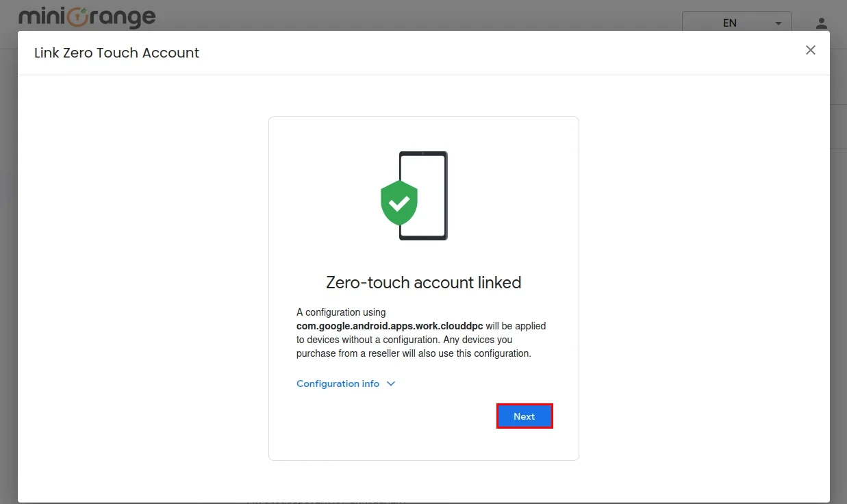The image size is (847, 504).
Task: Click the language selector's dropdown arrow
Action: (x=778, y=23)
